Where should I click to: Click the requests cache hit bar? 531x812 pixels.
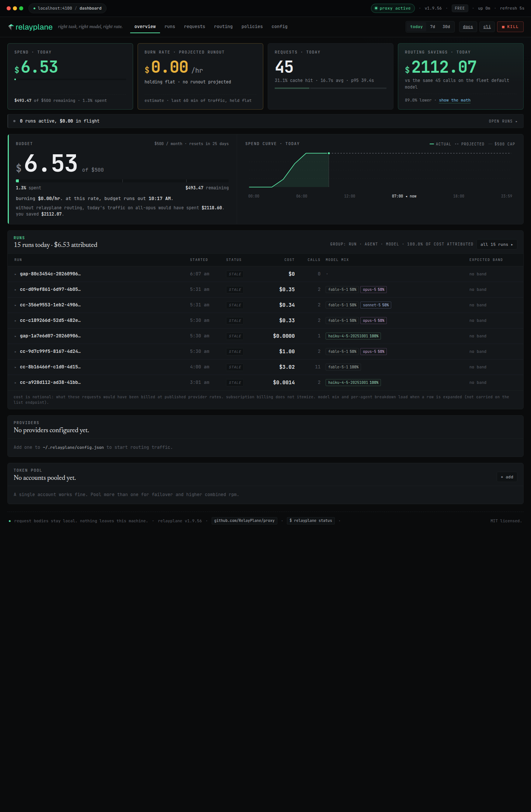[x=330, y=88]
